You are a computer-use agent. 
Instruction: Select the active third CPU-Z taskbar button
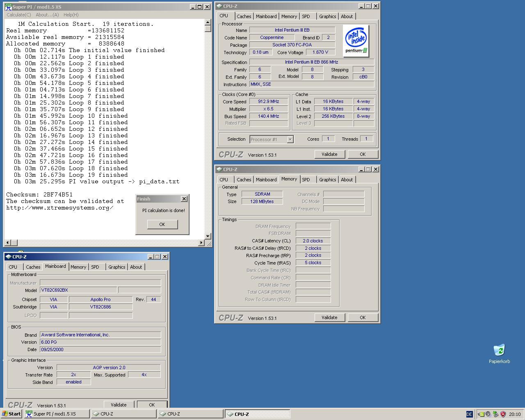(x=258, y=414)
